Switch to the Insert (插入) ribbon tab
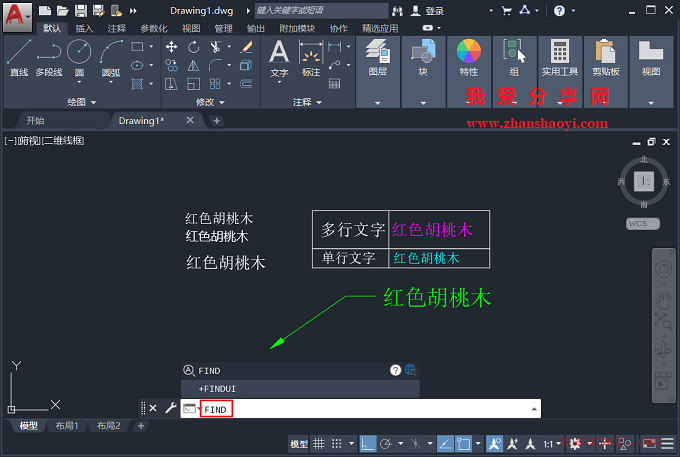680x457 pixels. click(84, 29)
